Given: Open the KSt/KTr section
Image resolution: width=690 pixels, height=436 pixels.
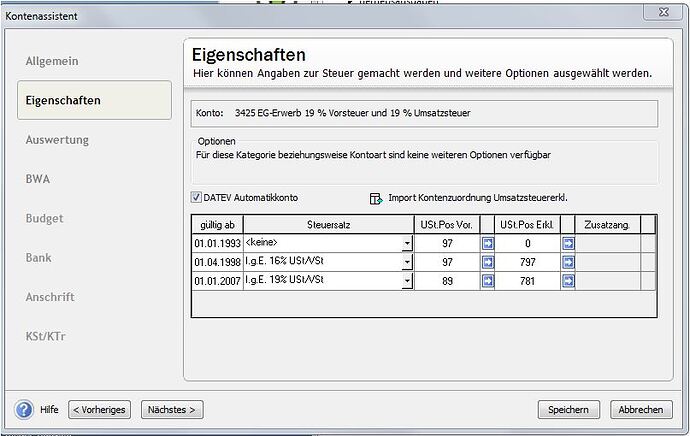Looking at the screenshot, I should [x=46, y=336].
